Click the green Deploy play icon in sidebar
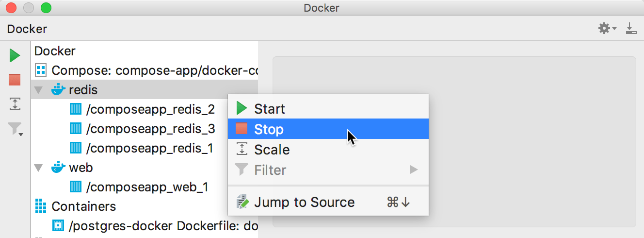This screenshot has height=238, width=644. 15,55
